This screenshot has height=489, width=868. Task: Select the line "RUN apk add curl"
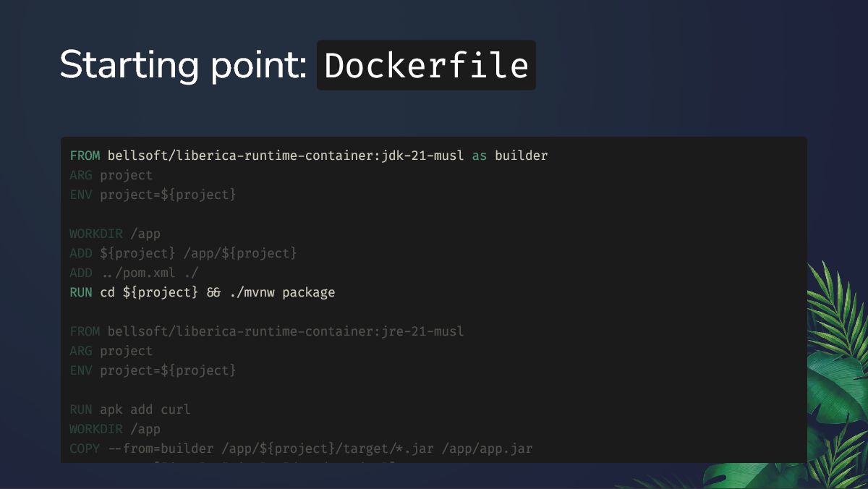point(130,409)
